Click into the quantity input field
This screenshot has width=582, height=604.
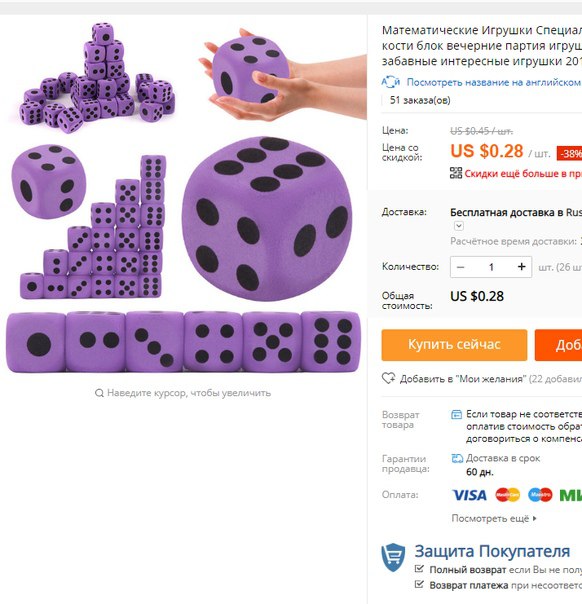click(x=491, y=267)
